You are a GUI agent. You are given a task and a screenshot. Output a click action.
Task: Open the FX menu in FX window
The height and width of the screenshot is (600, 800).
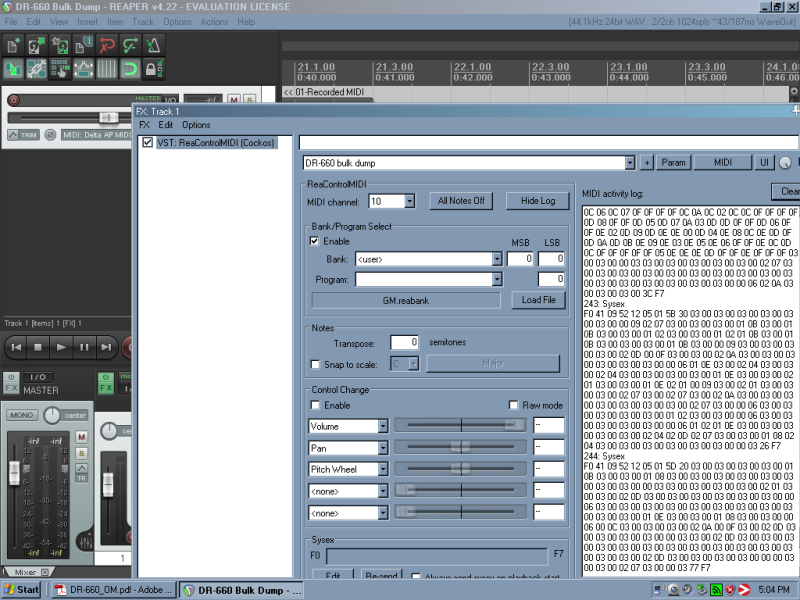(144, 125)
